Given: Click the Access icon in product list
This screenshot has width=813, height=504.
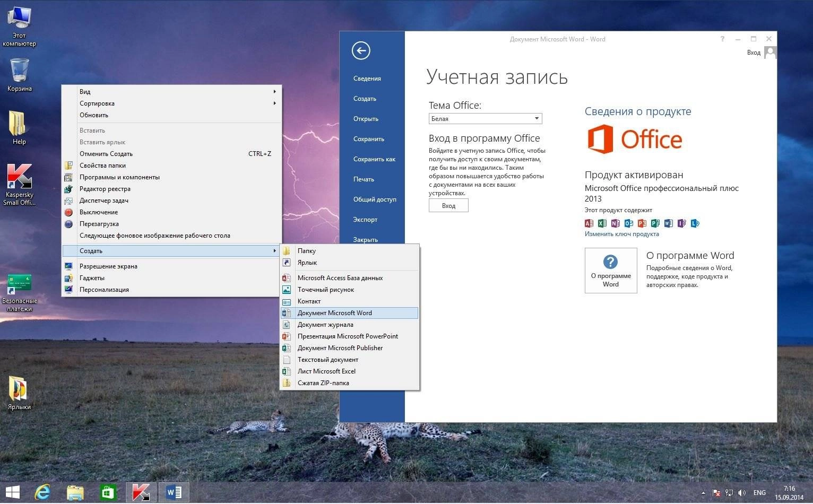Looking at the screenshot, I should [x=589, y=223].
